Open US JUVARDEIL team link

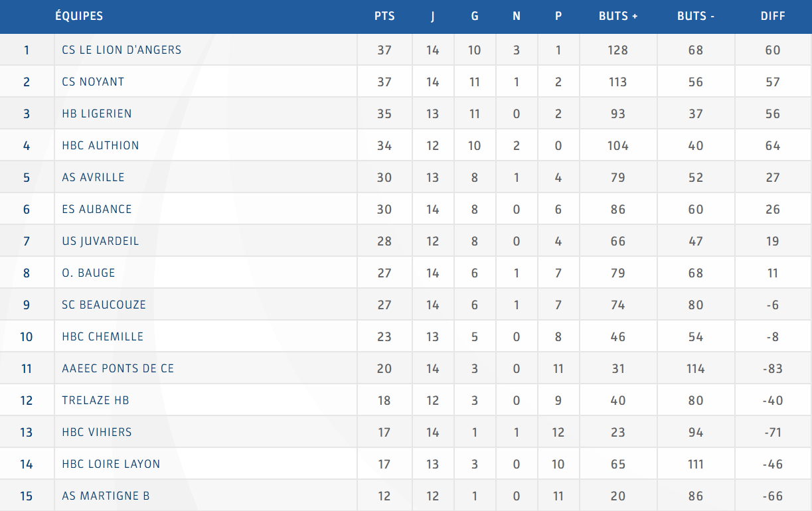point(100,241)
